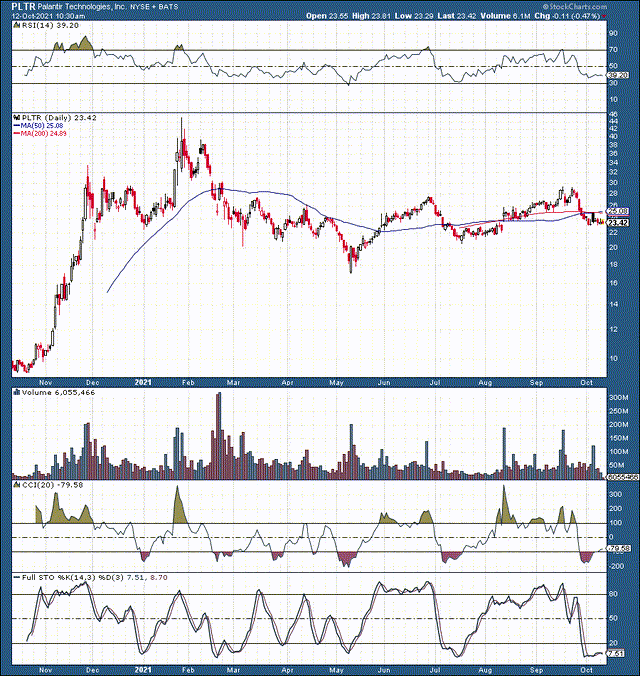The width and height of the screenshot is (640, 676).
Task: Click the tallest volume bar in late February
Action: pos(220,436)
